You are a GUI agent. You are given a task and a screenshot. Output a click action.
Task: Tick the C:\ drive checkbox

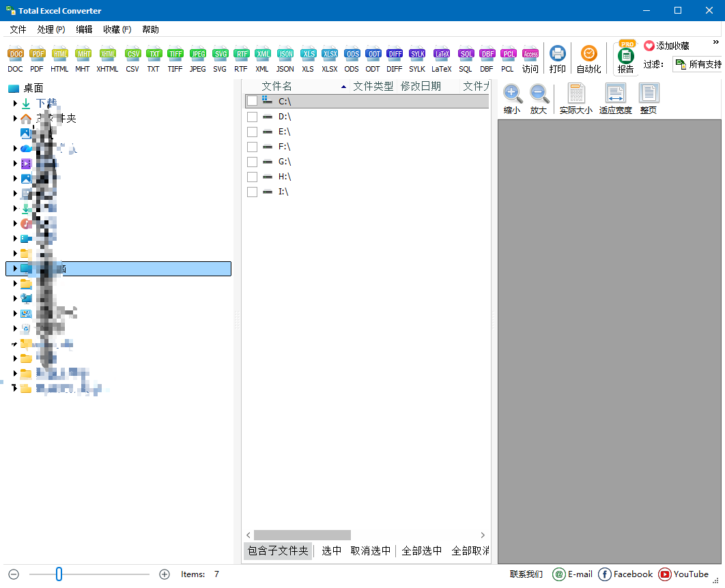(252, 101)
